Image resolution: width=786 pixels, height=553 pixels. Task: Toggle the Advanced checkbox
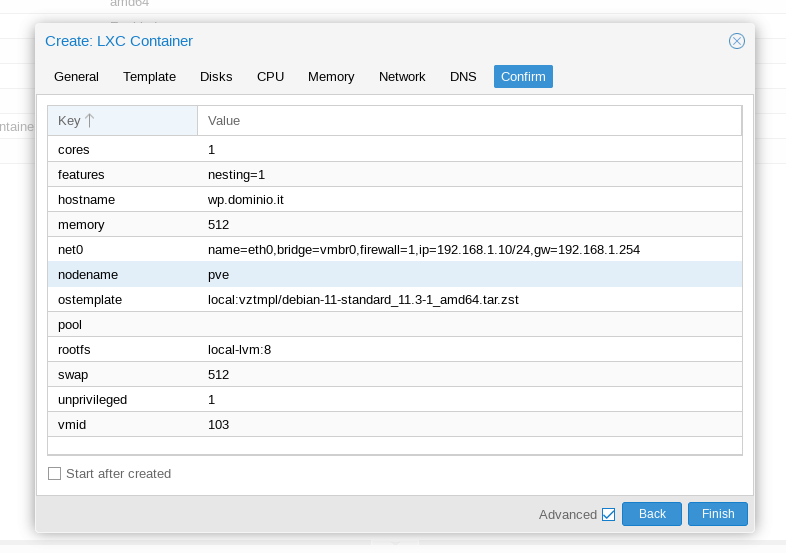click(609, 514)
